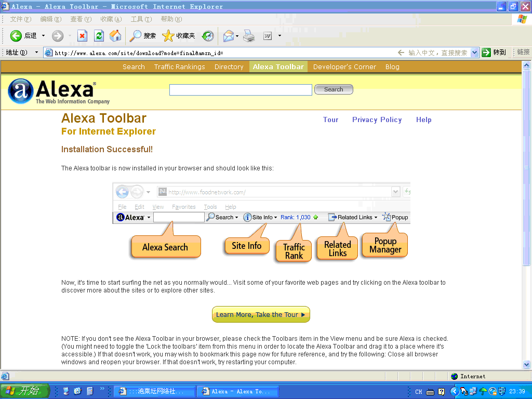532x399 pixels.
Task: Open the Search nav tab
Action: (x=134, y=67)
